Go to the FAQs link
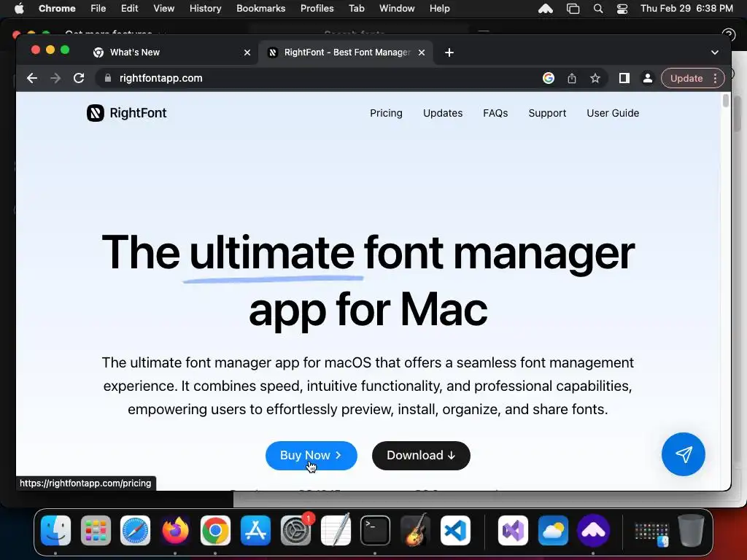Image resolution: width=747 pixels, height=560 pixels. click(495, 113)
